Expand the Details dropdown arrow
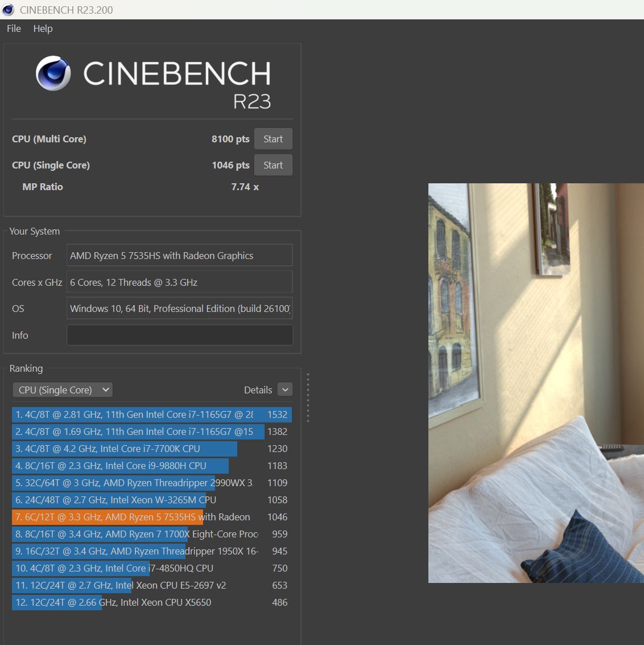 point(285,389)
